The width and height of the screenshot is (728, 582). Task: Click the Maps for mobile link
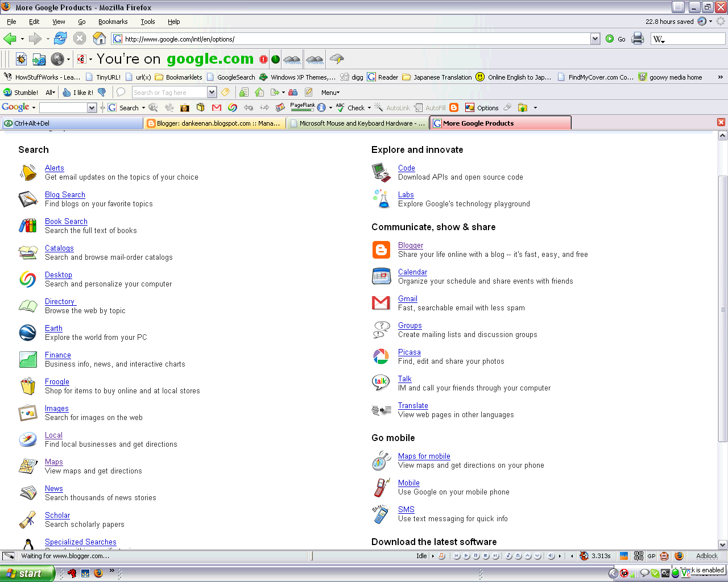tap(424, 456)
